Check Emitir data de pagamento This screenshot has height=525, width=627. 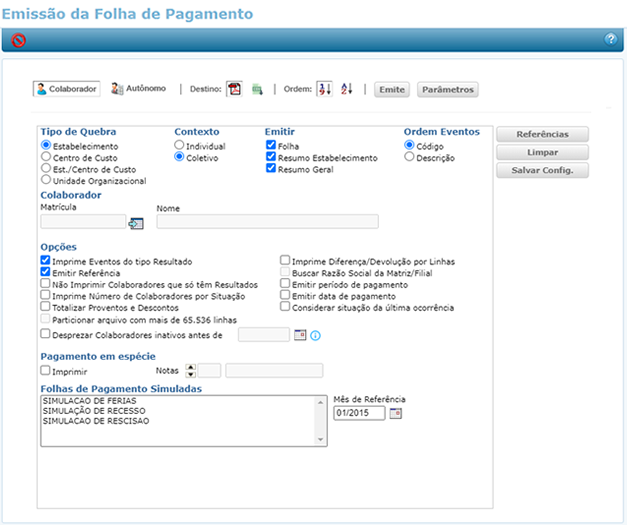click(x=285, y=296)
